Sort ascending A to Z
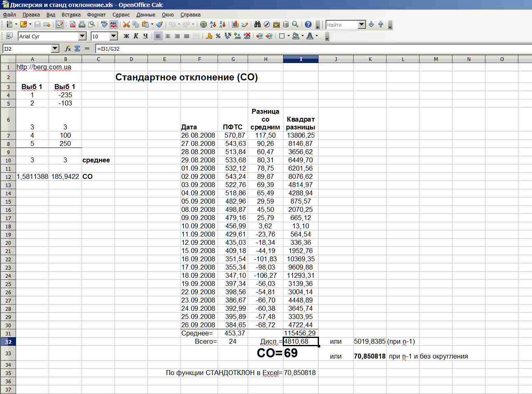This screenshot has width=532, height=394. point(213,25)
